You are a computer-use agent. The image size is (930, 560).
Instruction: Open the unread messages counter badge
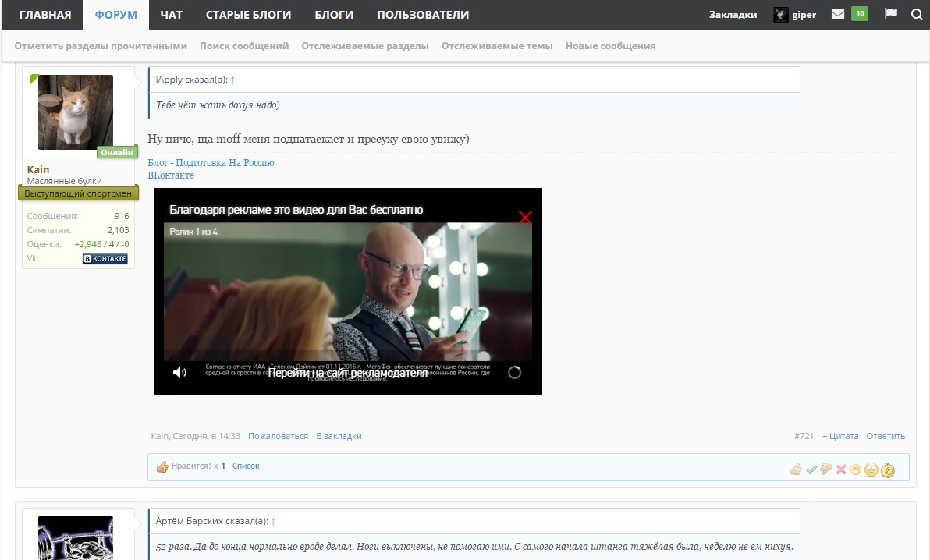tap(859, 14)
